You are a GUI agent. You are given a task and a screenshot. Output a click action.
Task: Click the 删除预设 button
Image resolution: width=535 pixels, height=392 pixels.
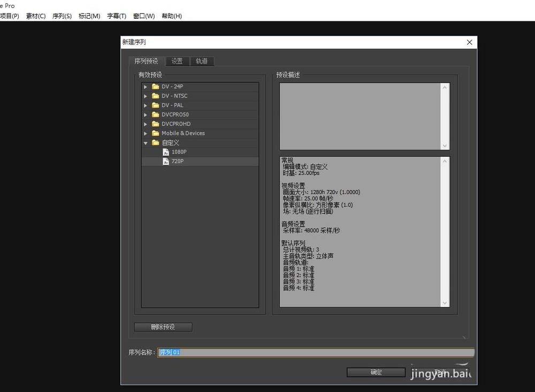point(163,327)
